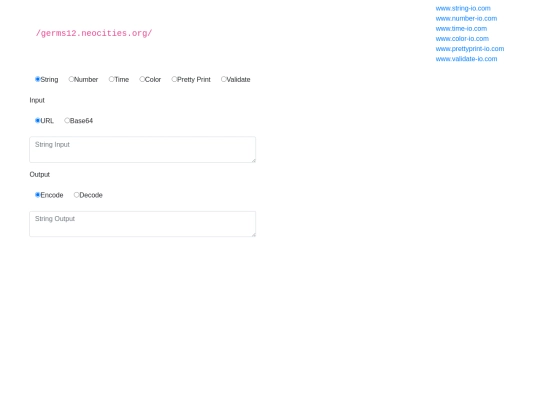Select the String radio button
Screen dimensions: 540x405
tap(38, 79)
